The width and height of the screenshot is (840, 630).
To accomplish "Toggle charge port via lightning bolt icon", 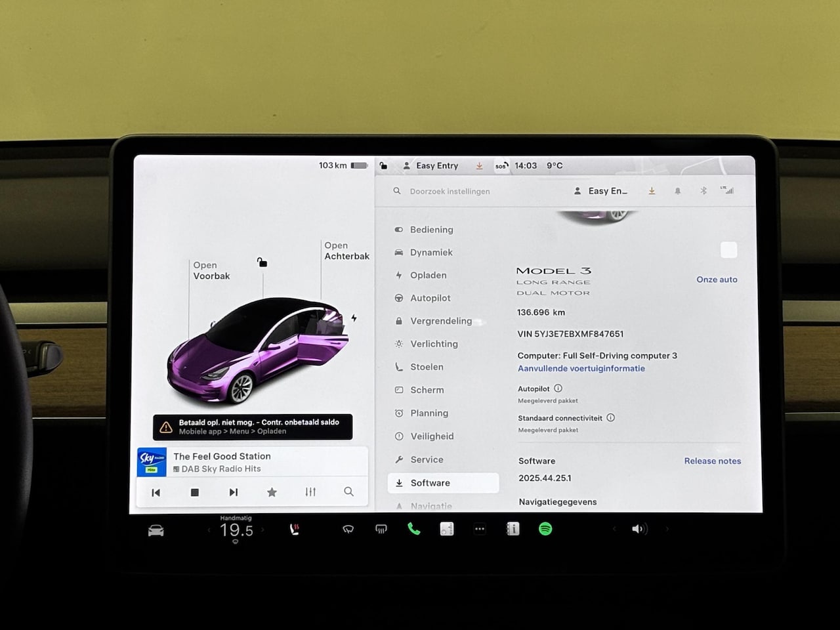I will (x=354, y=318).
